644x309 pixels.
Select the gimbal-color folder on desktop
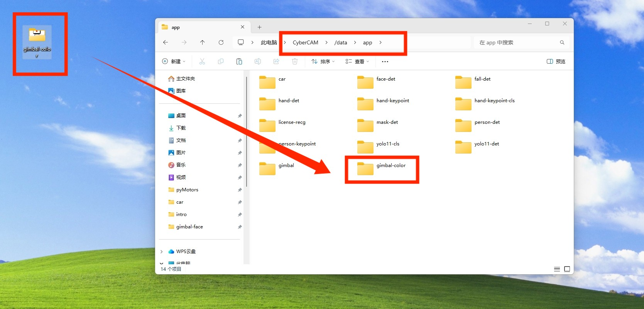(x=37, y=42)
